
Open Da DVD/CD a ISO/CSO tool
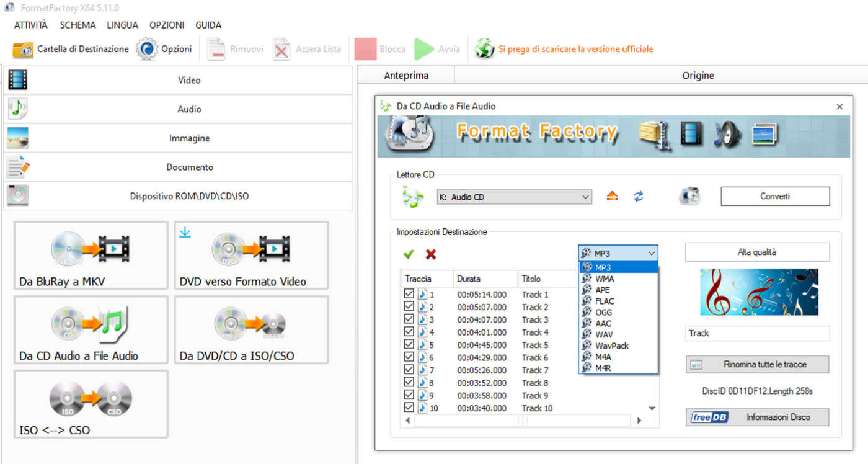click(x=251, y=330)
